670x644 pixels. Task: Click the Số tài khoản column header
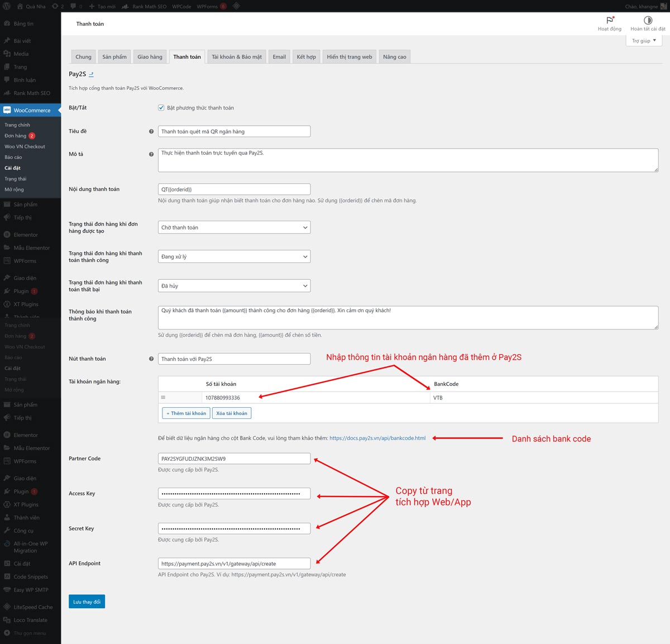[x=221, y=384]
